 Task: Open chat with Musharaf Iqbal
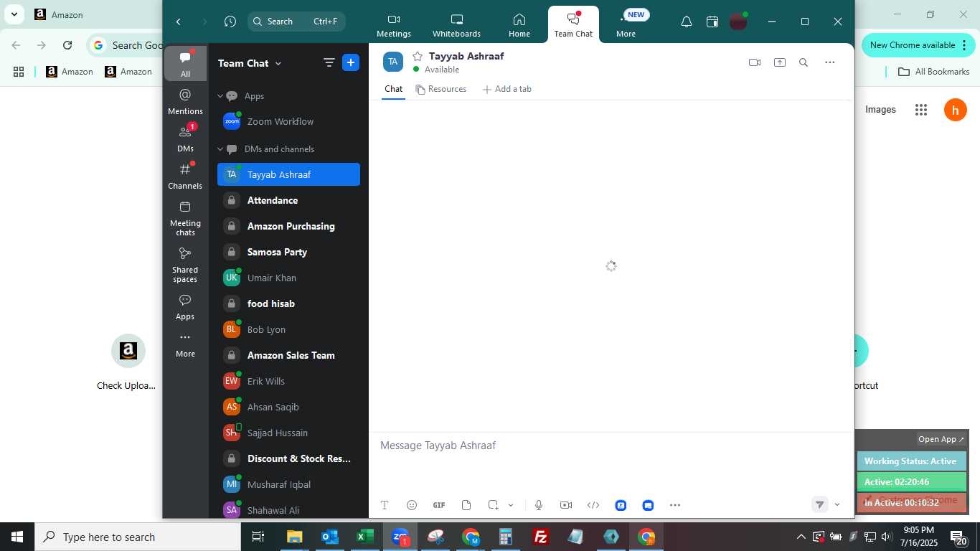coord(288,484)
